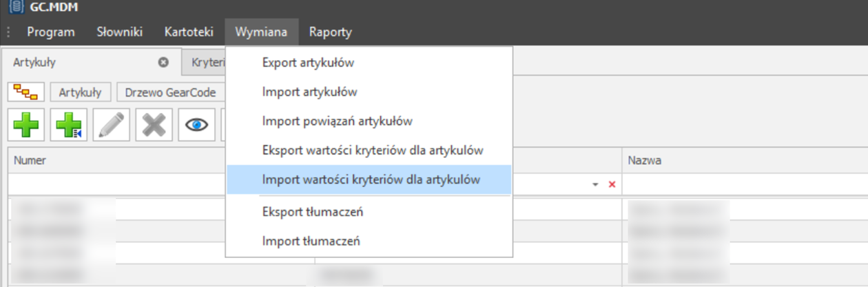Click the Artykuły toolbar button
Screen dimensions: 868x287
point(80,92)
